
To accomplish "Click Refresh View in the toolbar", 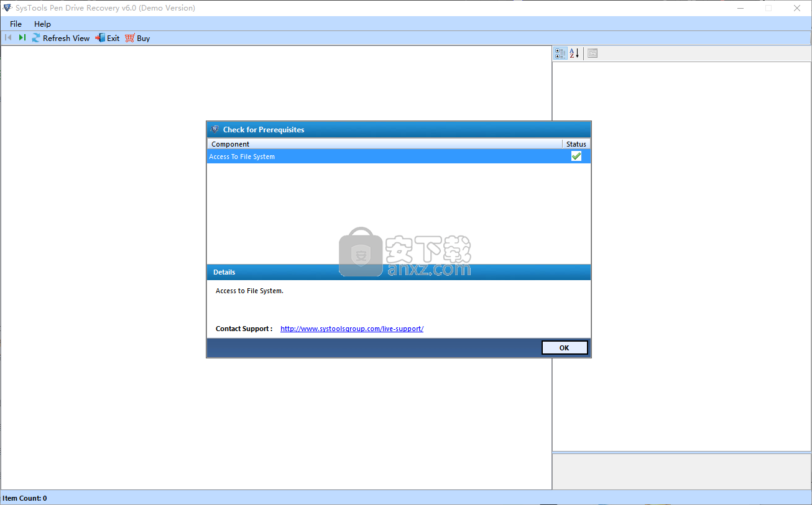I will (x=61, y=38).
